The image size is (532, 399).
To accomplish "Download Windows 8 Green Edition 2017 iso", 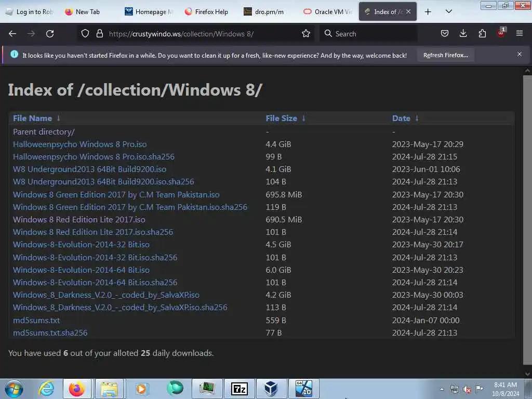I will pyautogui.click(x=116, y=195).
